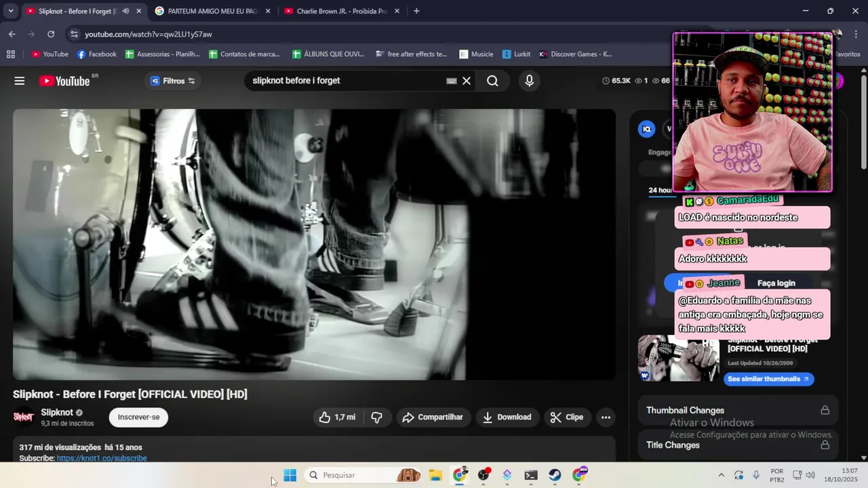View site information icon in address bar

click(x=74, y=34)
